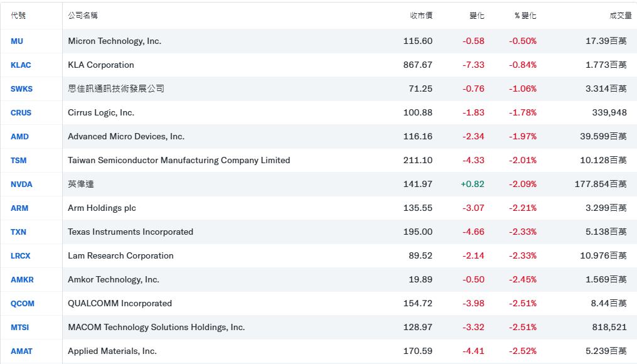Viewport: 637px width, 364px height.
Task: Sort by the 成交量 column header
Action: coord(620,16)
